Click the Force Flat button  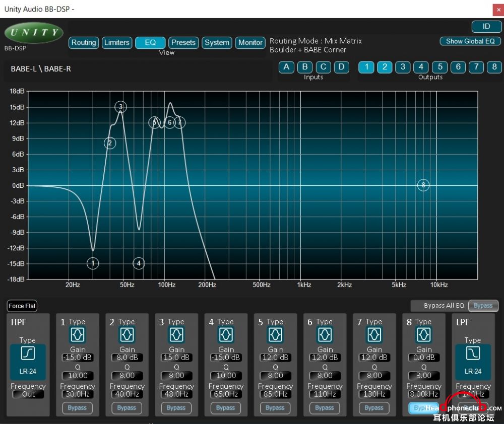(x=22, y=306)
